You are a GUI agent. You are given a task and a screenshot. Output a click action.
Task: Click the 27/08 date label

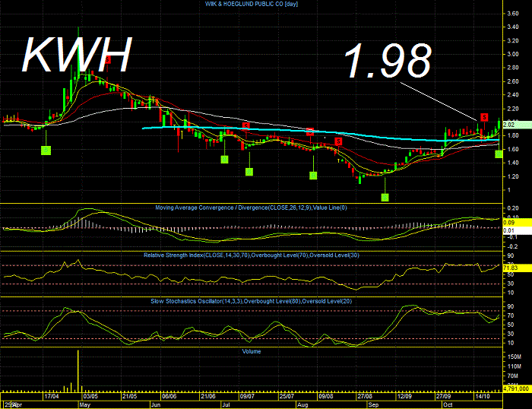[x=365, y=396]
